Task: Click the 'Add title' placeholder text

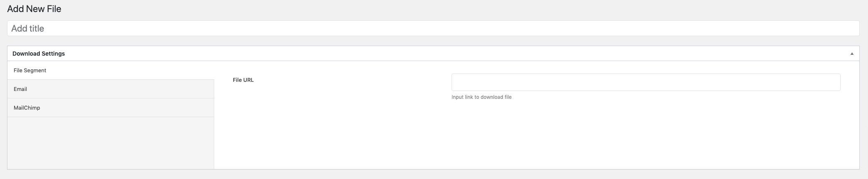Action: pos(28,28)
